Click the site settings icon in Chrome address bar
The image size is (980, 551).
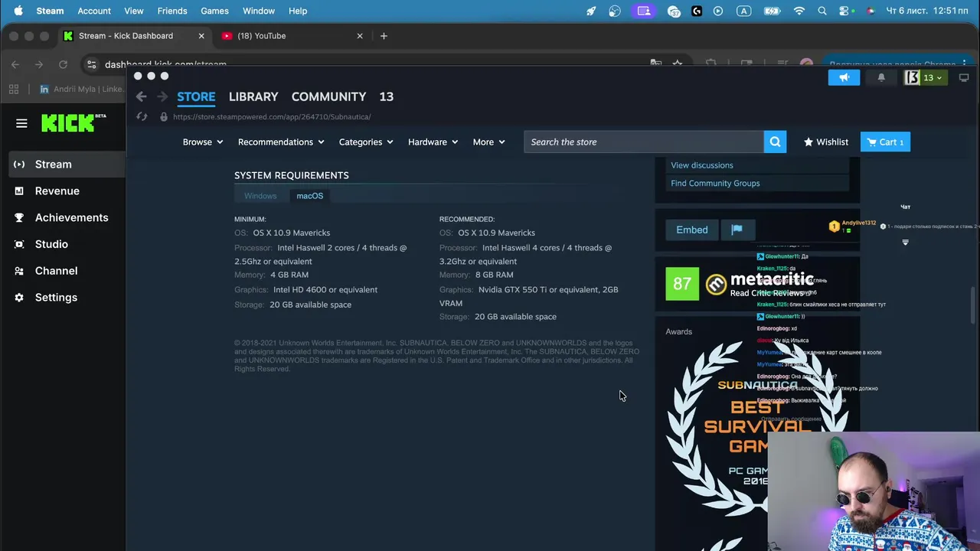pyautogui.click(x=91, y=64)
